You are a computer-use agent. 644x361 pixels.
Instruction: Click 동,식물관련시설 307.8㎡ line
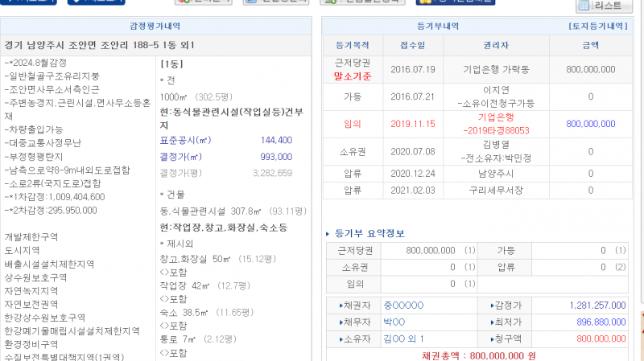233,211
